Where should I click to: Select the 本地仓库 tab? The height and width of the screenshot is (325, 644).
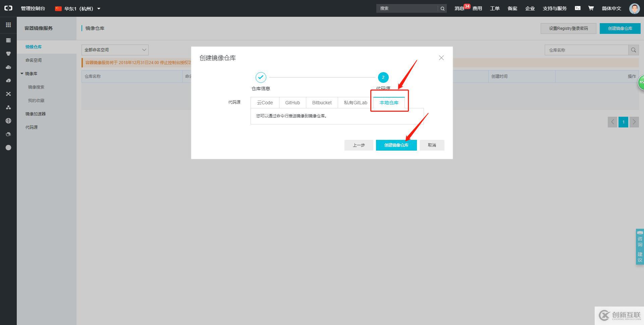click(x=389, y=103)
